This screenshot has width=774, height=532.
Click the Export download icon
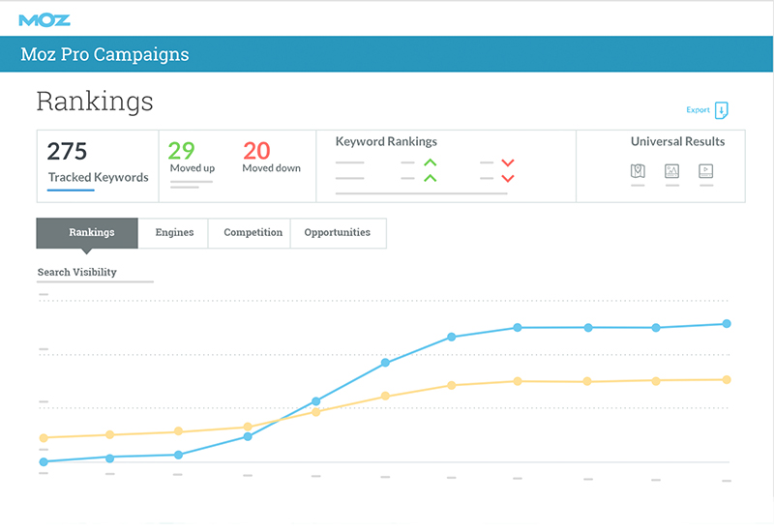tap(721, 110)
